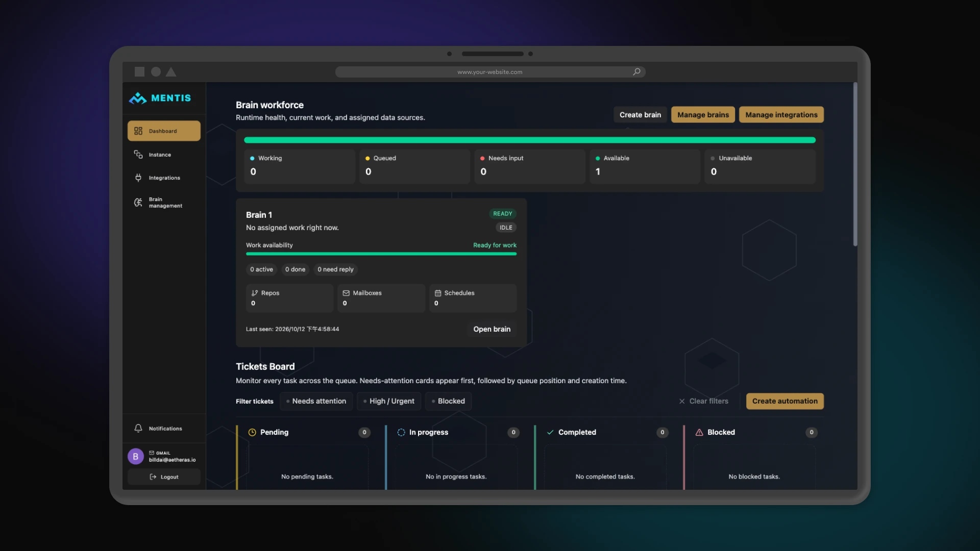Click the Brain management icon
This screenshot has width=980, height=551.
click(138, 203)
